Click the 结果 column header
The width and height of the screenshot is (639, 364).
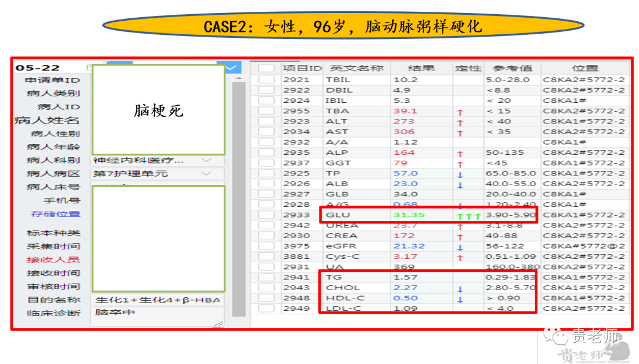click(421, 69)
